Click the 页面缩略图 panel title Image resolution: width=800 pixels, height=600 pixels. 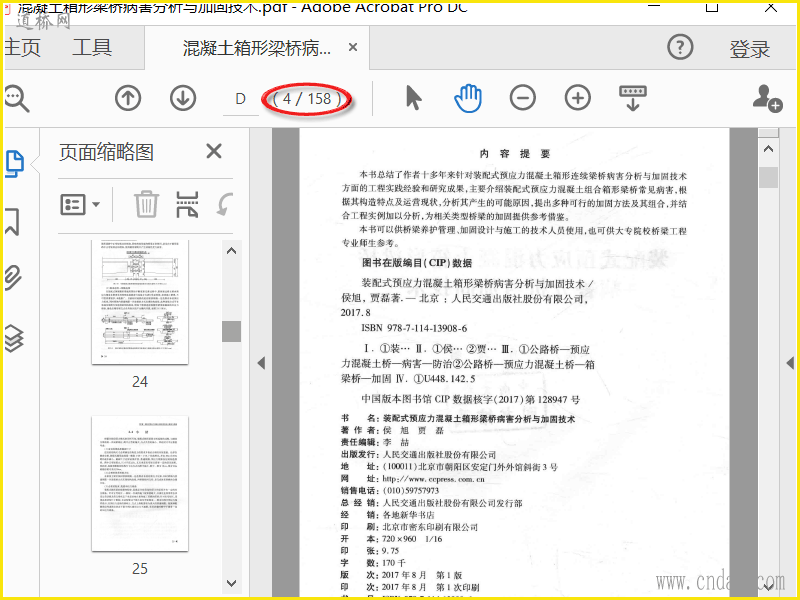click(106, 152)
